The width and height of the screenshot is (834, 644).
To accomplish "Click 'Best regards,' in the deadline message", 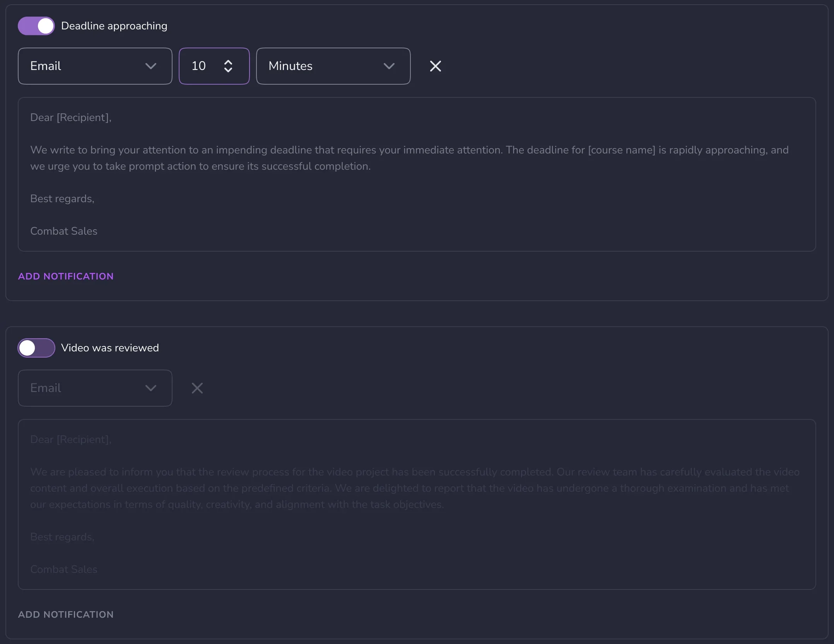I will coord(62,199).
